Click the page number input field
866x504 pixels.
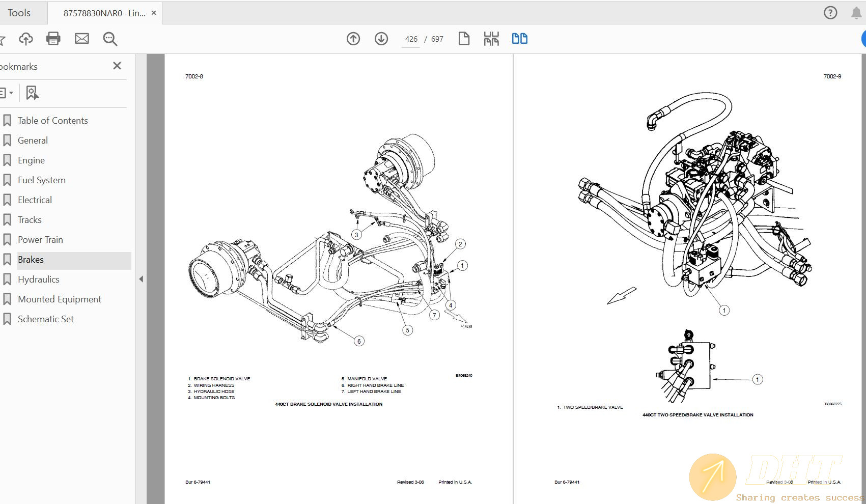(411, 39)
